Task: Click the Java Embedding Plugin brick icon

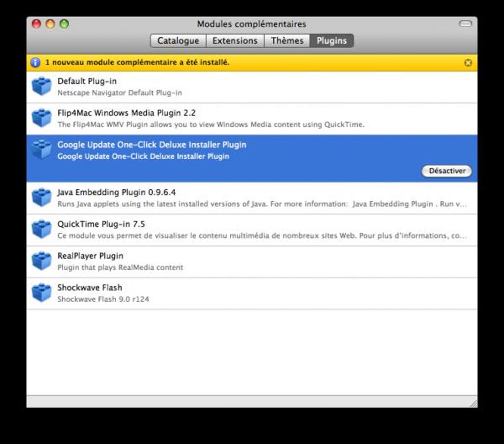Action: click(42, 197)
